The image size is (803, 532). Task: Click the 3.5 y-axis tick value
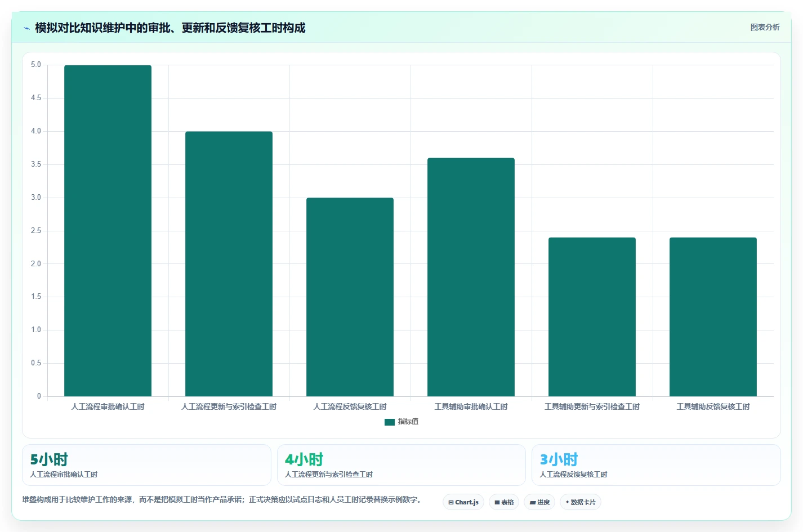pos(36,164)
